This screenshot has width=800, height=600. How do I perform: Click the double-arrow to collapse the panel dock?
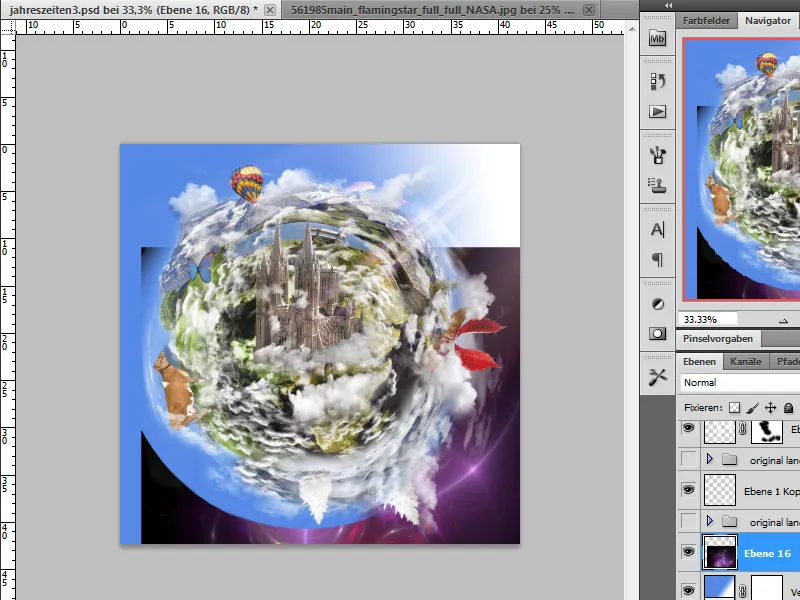[668, 5]
